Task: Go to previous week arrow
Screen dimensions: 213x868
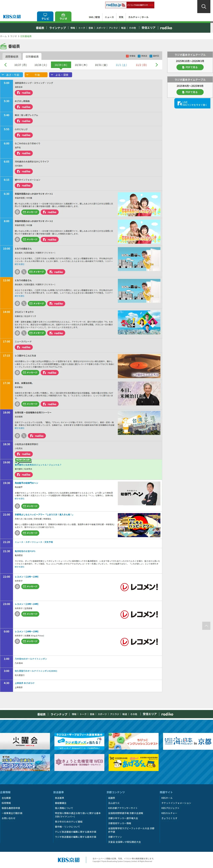Action: coord(5,65)
